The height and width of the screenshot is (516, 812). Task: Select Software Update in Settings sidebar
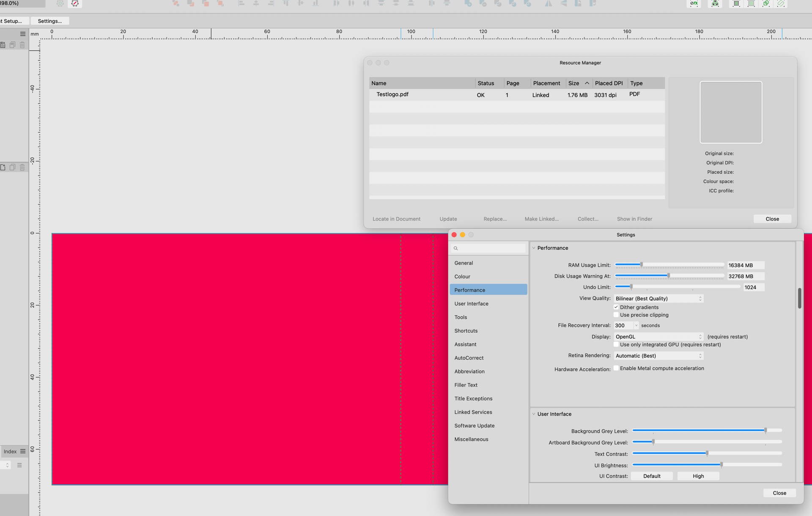click(x=488, y=425)
